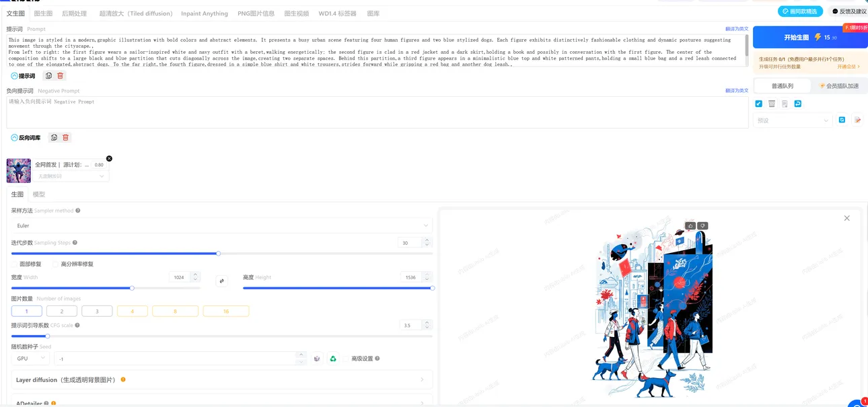Viewport: 868px width, 407px height.
Task: Open the Euler sampler method dropdown
Action: 221,225
